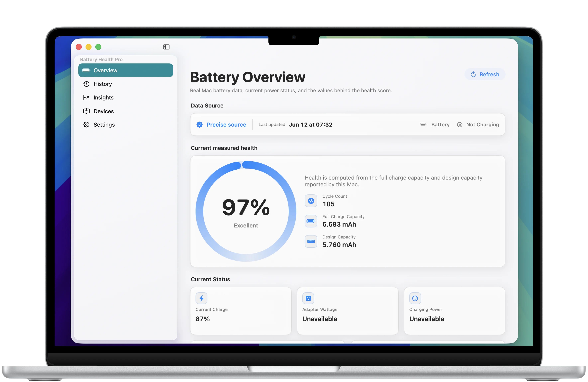
Task: Minimize the window with the yellow button
Action: tap(88, 47)
